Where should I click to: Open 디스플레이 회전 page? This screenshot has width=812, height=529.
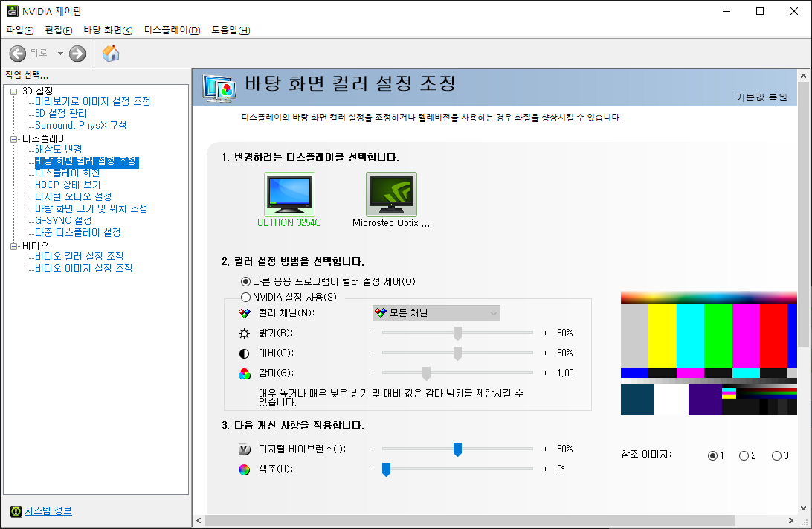pos(68,173)
